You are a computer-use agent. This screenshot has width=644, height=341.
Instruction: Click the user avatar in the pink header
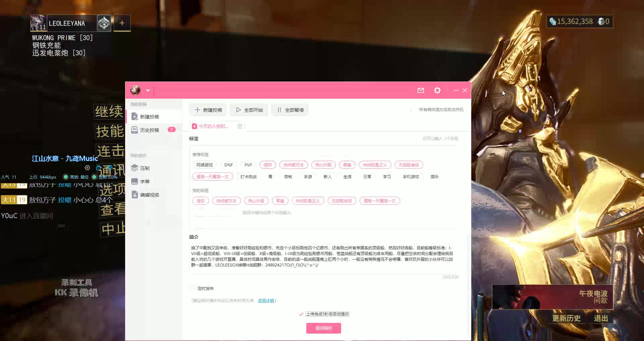136,90
